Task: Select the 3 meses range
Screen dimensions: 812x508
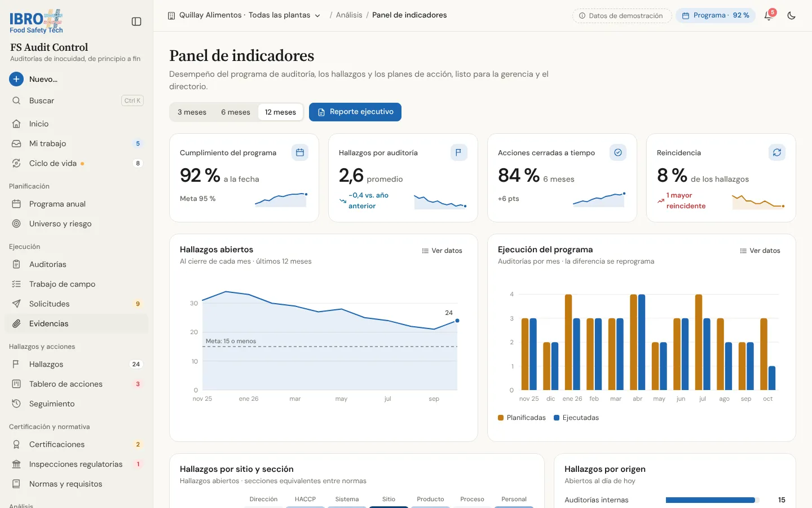Action: (x=192, y=112)
